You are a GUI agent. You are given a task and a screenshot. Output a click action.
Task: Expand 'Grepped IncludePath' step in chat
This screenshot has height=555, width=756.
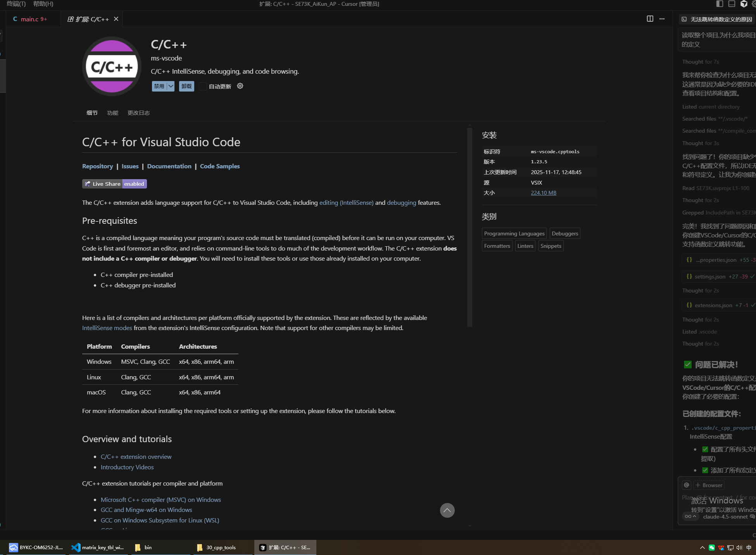(x=719, y=213)
